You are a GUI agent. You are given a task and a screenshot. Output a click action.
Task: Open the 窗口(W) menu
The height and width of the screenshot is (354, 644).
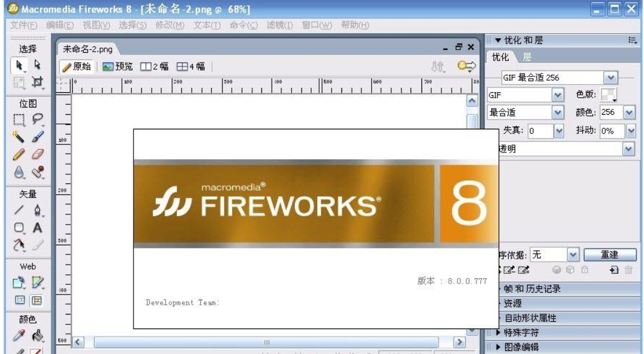pos(317,26)
